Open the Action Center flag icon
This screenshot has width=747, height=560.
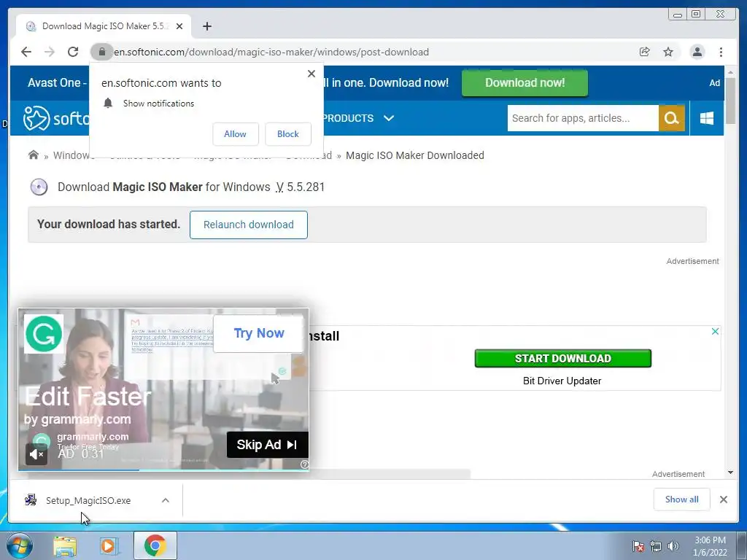click(638, 546)
